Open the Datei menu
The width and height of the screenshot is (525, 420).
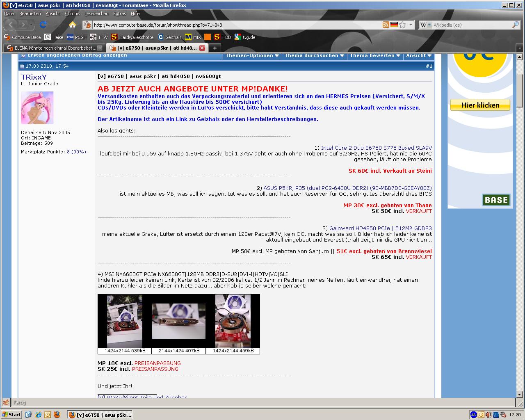(x=9, y=14)
